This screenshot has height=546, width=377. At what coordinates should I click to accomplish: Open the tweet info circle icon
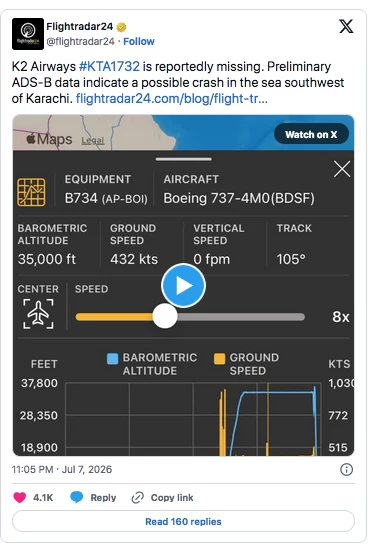346,469
